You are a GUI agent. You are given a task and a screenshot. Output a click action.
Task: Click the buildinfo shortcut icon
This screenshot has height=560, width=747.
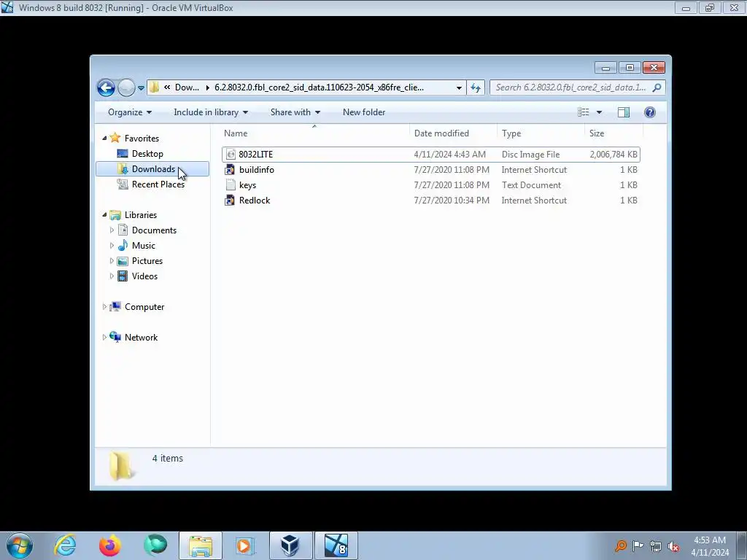(230, 170)
